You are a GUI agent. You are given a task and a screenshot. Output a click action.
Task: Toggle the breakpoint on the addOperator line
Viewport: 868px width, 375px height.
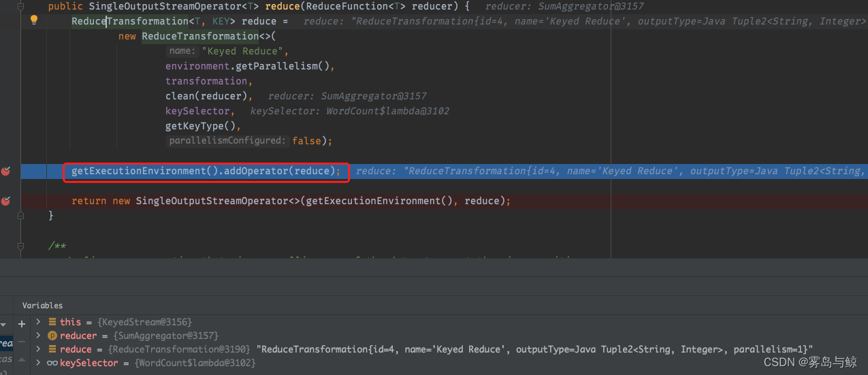6,171
